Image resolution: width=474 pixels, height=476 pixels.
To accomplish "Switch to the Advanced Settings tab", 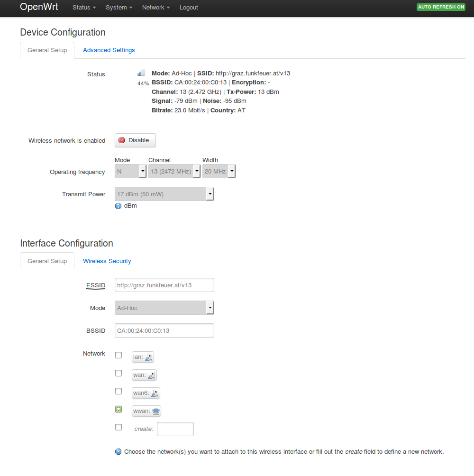I will (x=109, y=50).
